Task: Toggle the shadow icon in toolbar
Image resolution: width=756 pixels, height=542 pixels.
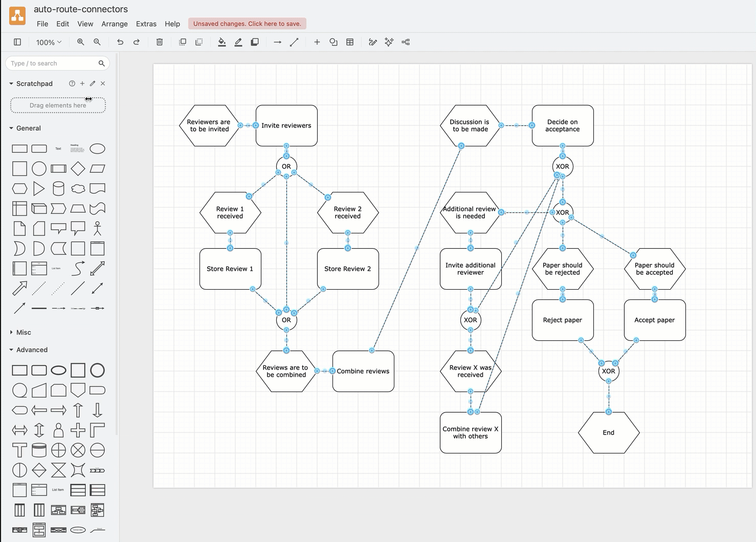Action: point(255,42)
